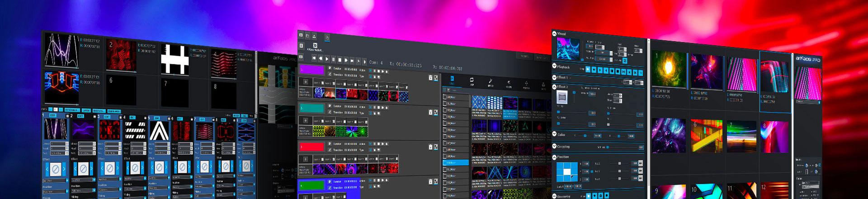The image size is (868, 199).
Task: Open the Position tab in media browser
Action: point(526,85)
